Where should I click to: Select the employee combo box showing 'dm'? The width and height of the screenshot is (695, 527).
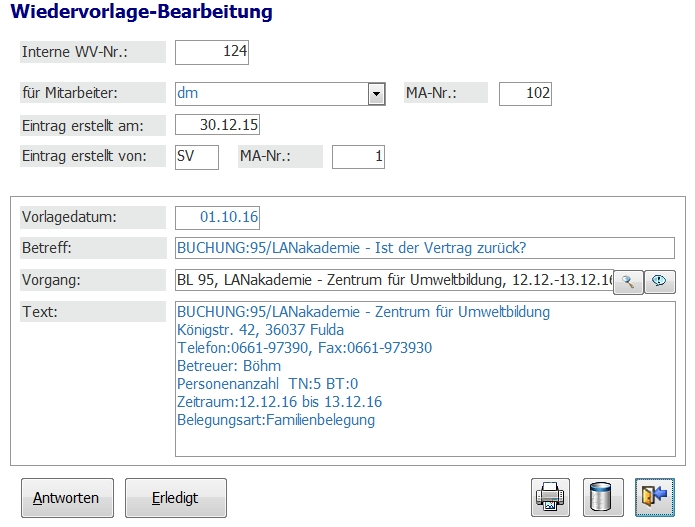(270, 94)
